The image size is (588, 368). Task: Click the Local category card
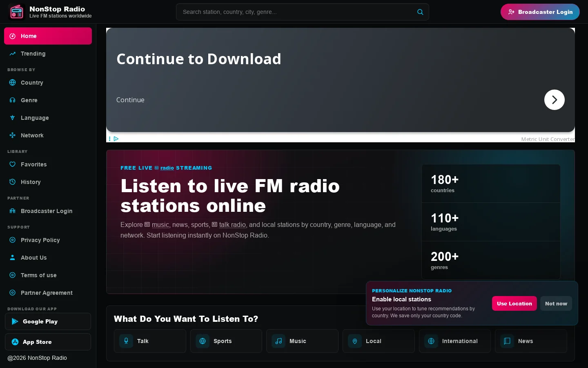tap(379, 341)
